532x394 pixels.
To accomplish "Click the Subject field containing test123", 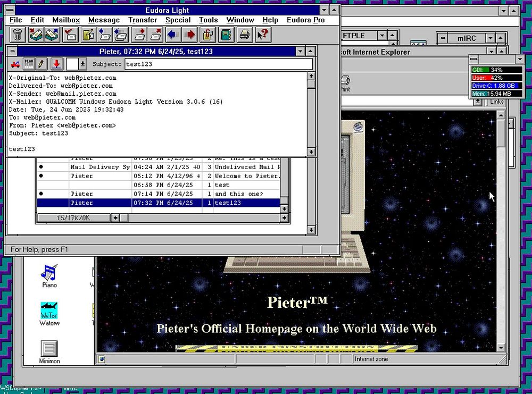I will tap(219, 64).
